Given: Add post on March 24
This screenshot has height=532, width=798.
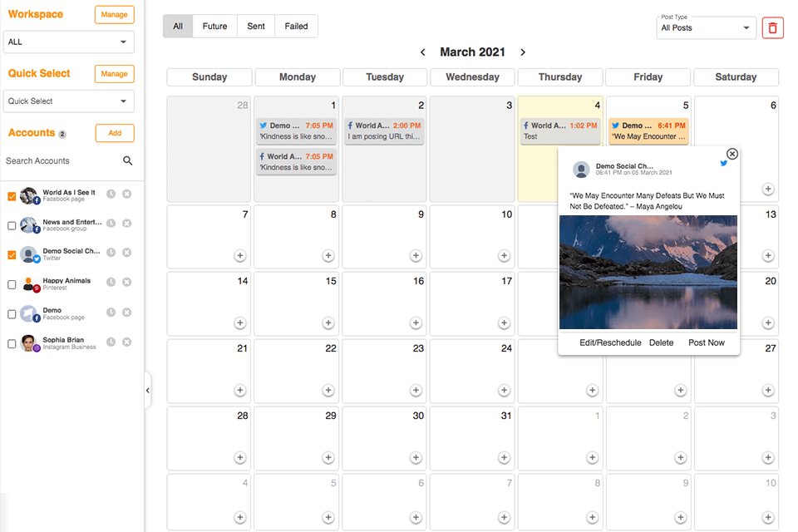Looking at the screenshot, I should point(504,390).
